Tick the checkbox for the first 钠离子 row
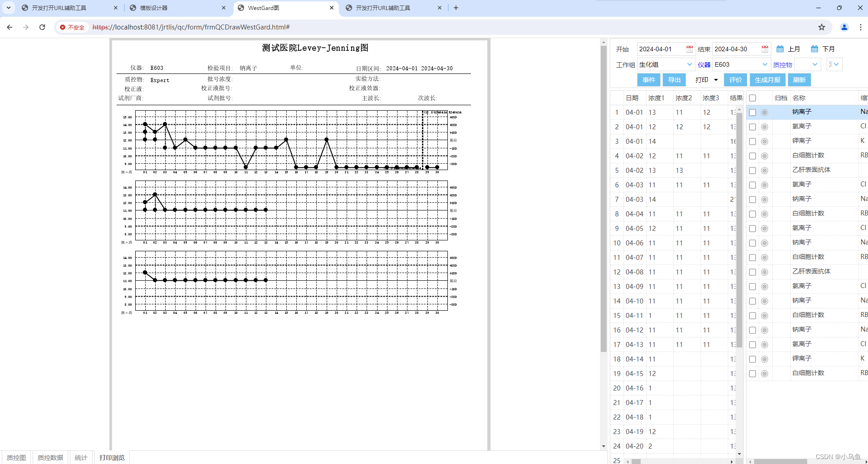 click(x=752, y=112)
